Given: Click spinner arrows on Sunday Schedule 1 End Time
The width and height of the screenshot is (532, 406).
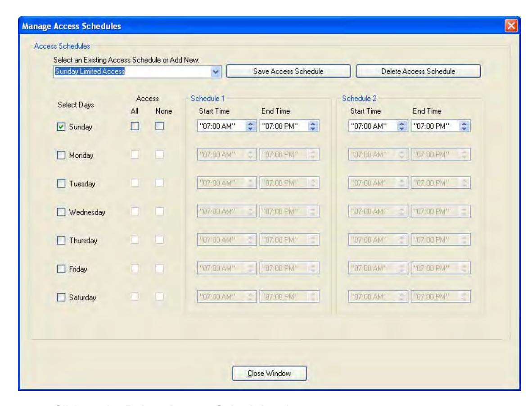Looking at the screenshot, I should [313, 126].
